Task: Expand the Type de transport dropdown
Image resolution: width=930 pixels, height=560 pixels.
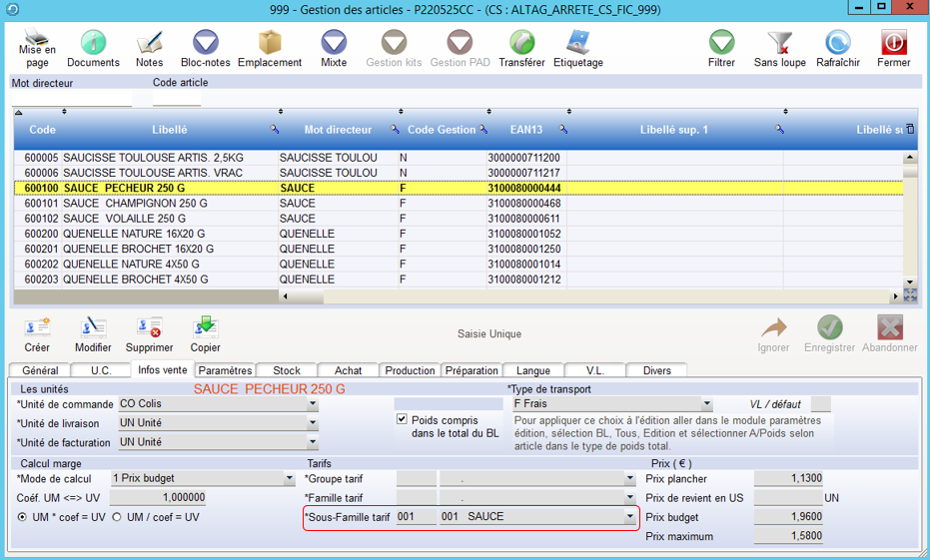Action: (706, 404)
